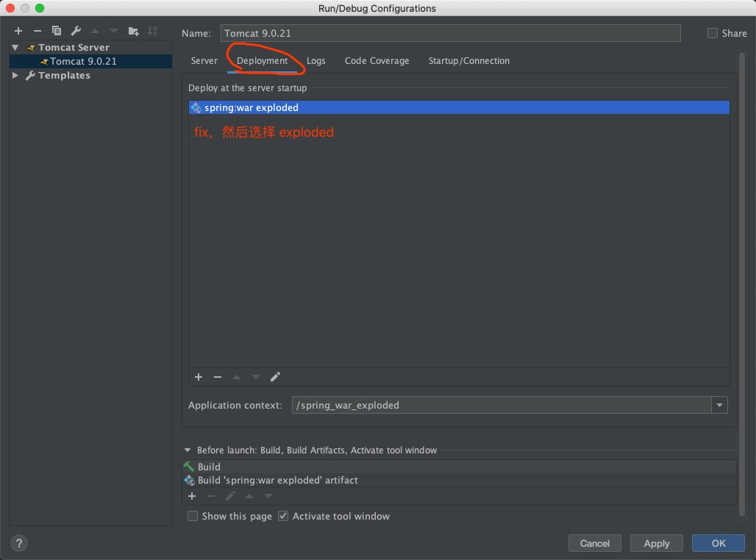Move configuration up arrow in left toolbar
Viewport: 756px width, 560px height.
[x=95, y=31]
